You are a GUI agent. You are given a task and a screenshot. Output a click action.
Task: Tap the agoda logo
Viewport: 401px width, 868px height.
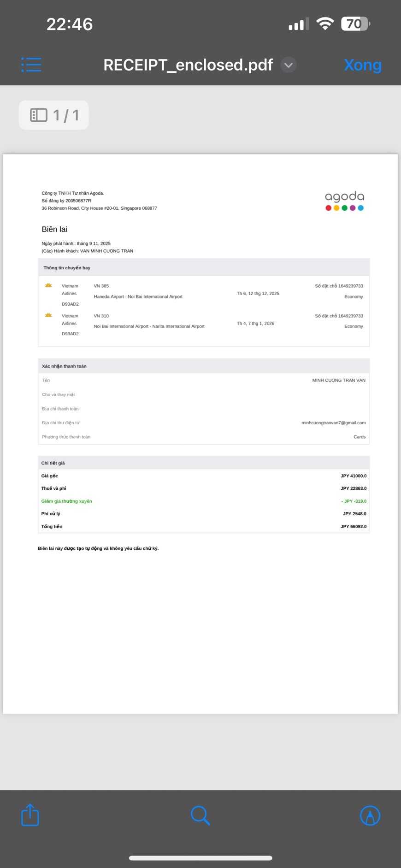pyautogui.click(x=344, y=201)
